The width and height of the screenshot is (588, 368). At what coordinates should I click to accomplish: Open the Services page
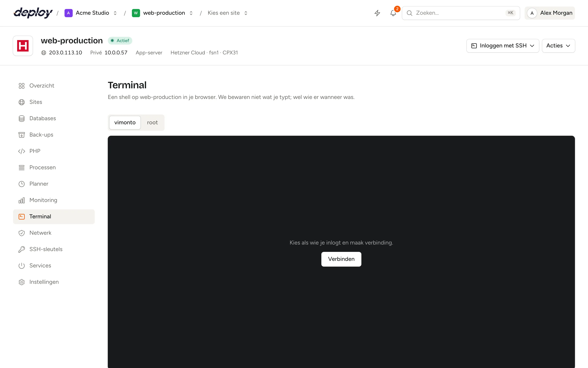click(54, 266)
